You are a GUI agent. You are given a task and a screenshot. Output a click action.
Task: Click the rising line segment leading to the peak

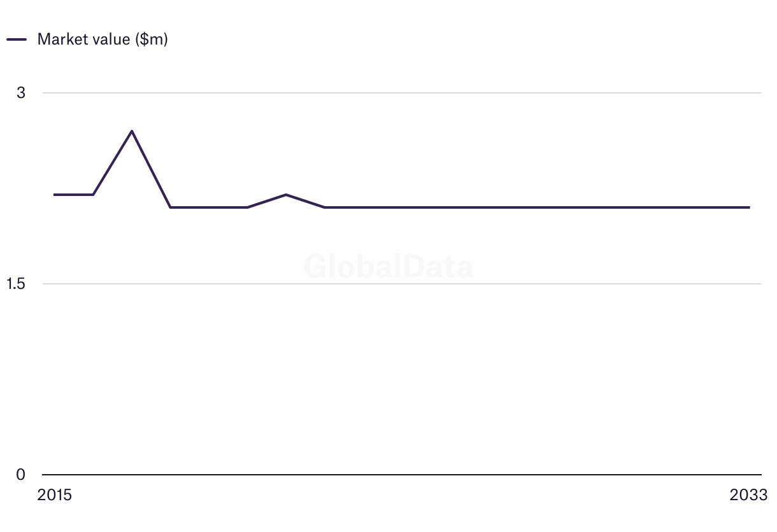(x=113, y=163)
